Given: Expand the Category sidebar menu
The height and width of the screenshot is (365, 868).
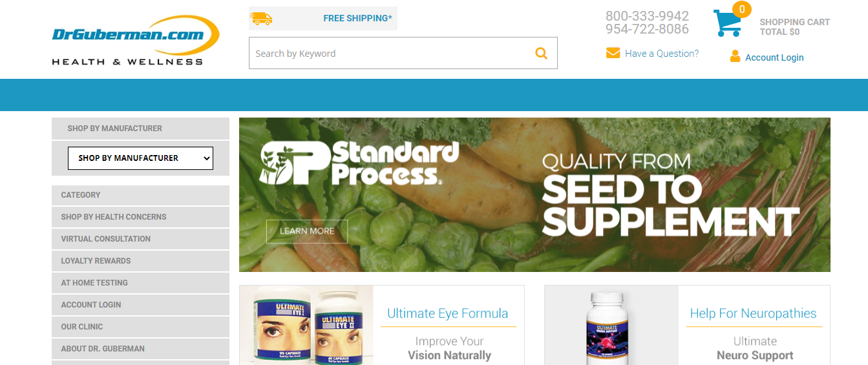Looking at the screenshot, I should 140,195.
